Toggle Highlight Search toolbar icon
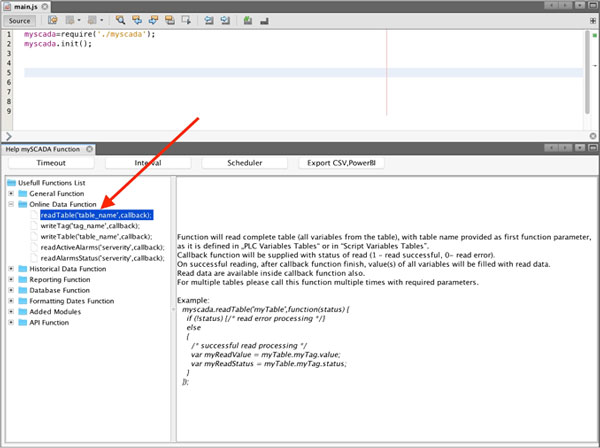 (170, 20)
